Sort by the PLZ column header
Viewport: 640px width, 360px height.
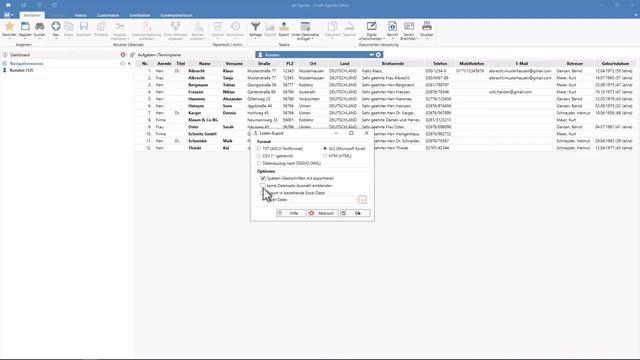coord(290,64)
